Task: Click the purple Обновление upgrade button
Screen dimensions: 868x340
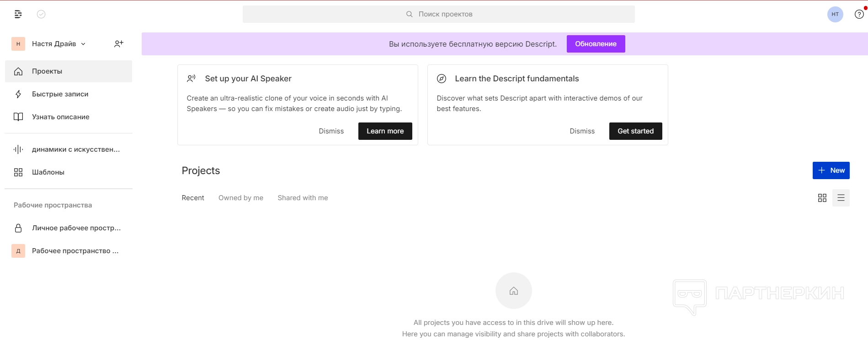Action: tap(596, 44)
